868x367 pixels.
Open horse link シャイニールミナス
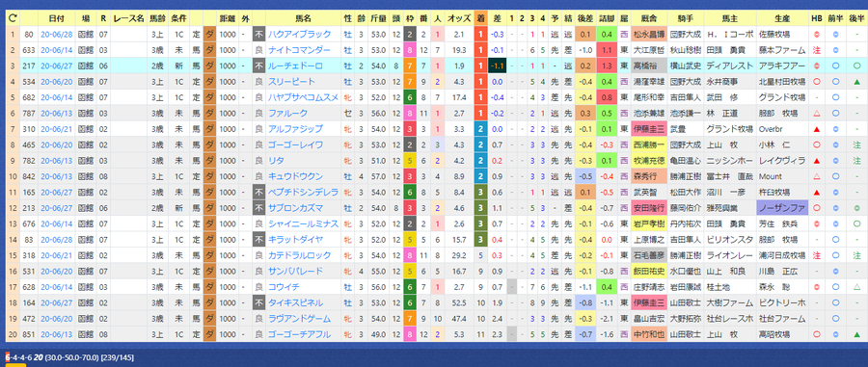click(x=304, y=223)
